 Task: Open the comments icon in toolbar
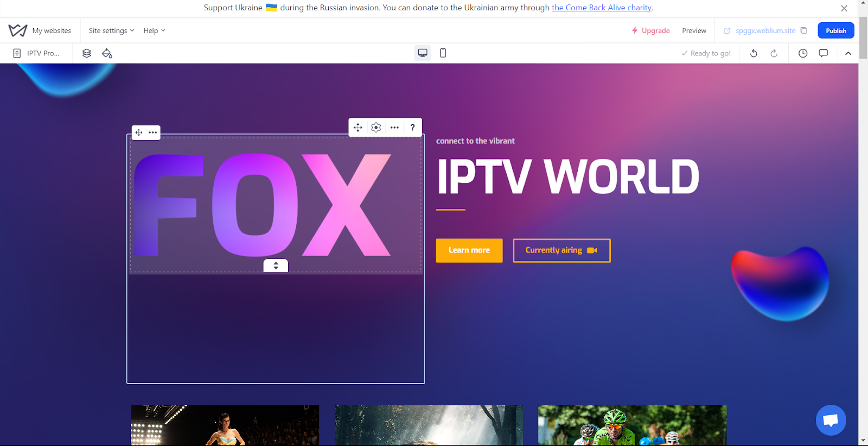point(823,53)
